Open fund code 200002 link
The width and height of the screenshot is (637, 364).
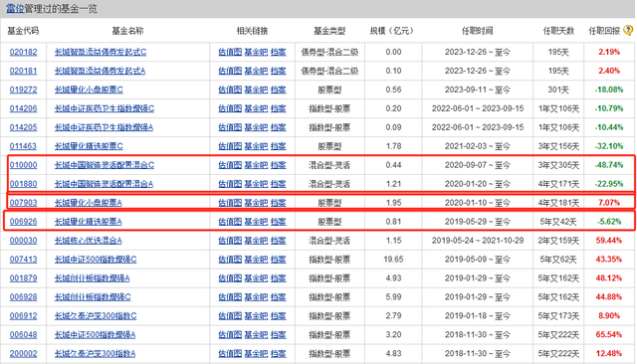(x=23, y=353)
